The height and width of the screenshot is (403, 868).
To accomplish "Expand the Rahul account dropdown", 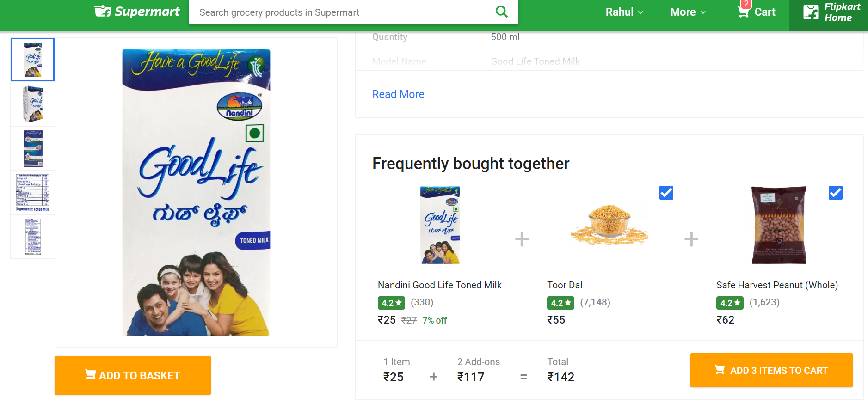I will point(624,12).
